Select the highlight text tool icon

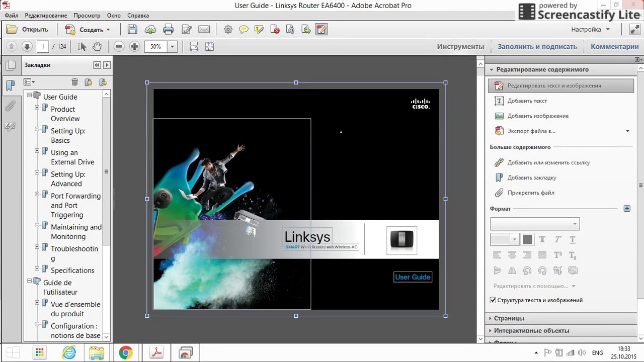pos(259,30)
